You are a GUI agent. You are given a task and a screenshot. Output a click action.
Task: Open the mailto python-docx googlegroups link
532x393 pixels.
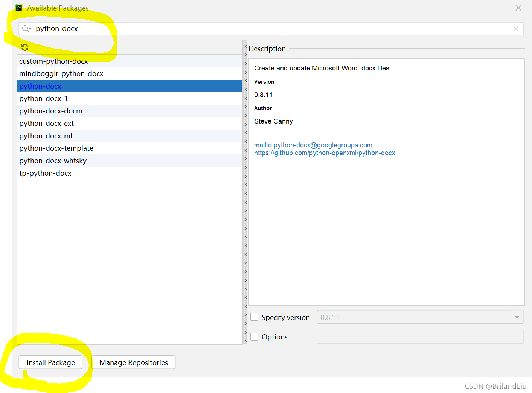313,145
